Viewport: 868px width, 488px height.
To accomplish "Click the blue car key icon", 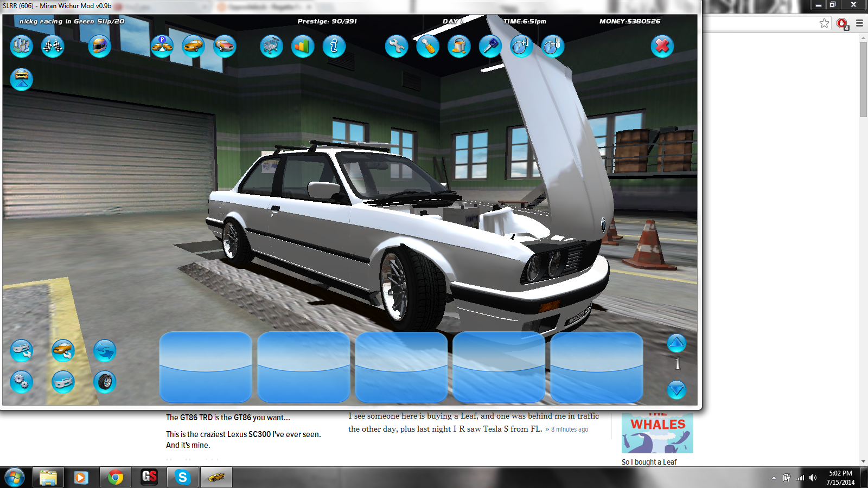I will click(x=490, y=46).
